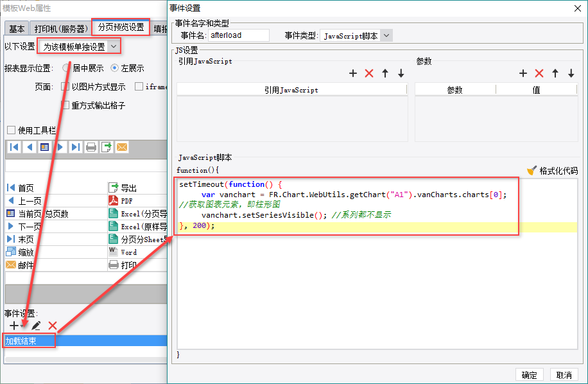Enable 使用工具栏 checkbox
The height and width of the screenshot is (384, 588).
click(12, 130)
